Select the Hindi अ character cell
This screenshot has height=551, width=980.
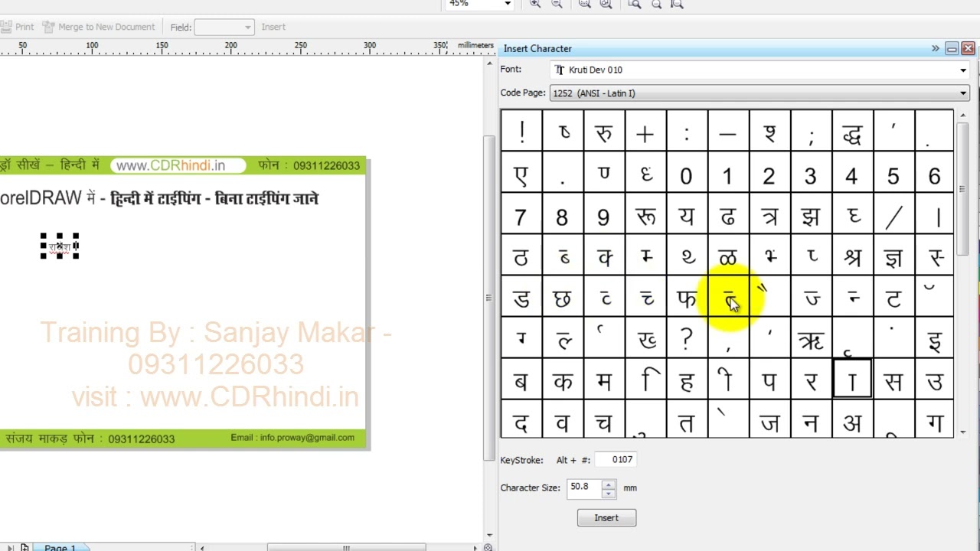click(x=852, y=419)
